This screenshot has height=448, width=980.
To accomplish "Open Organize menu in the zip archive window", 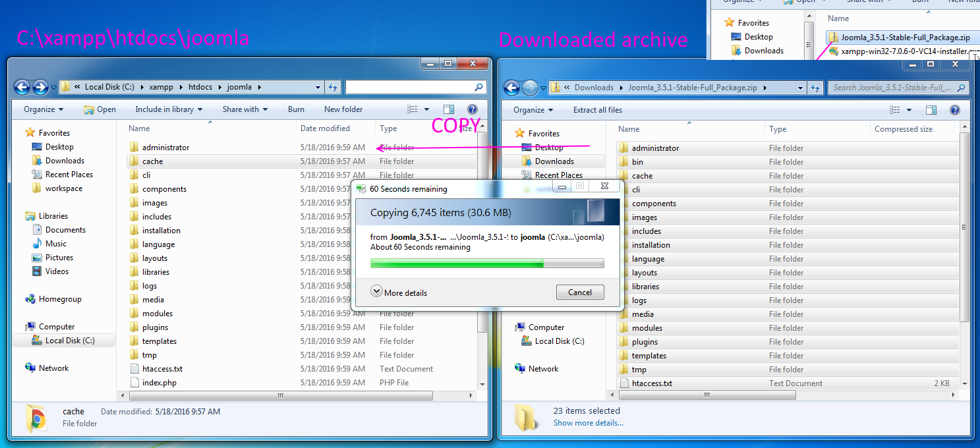I will (x=533, y=110).
